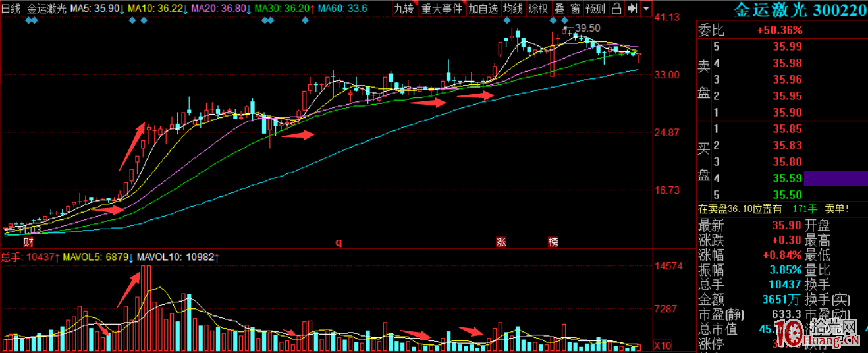
Task: Click the 卖盘 sell side label
Action: 704,80
